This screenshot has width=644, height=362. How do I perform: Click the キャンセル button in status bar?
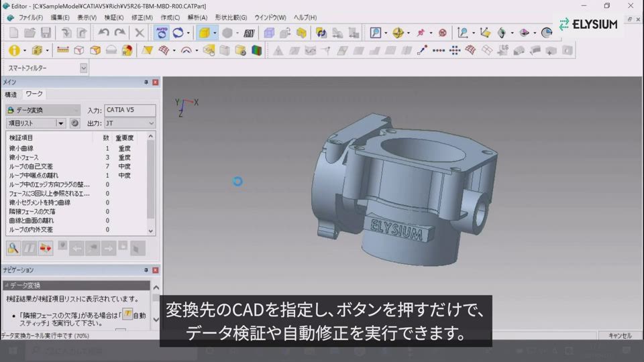(x=620, y=336)
